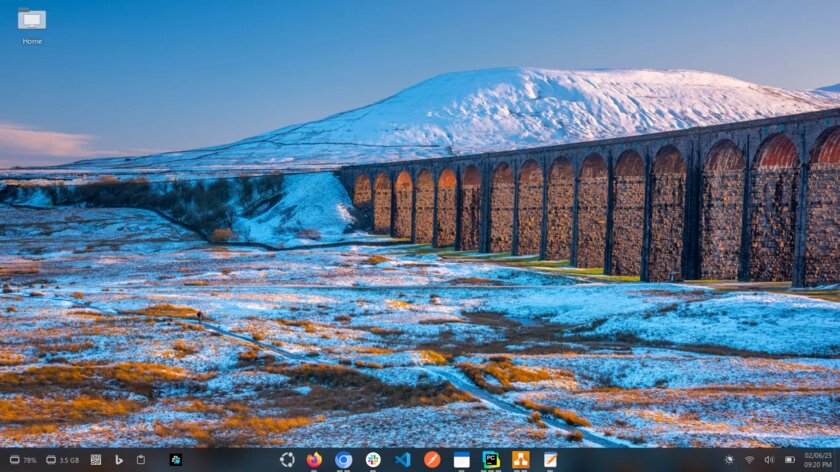840x472 pixels.
Task: Open Visual Studio Code from the dock
Action: point(402,460)
